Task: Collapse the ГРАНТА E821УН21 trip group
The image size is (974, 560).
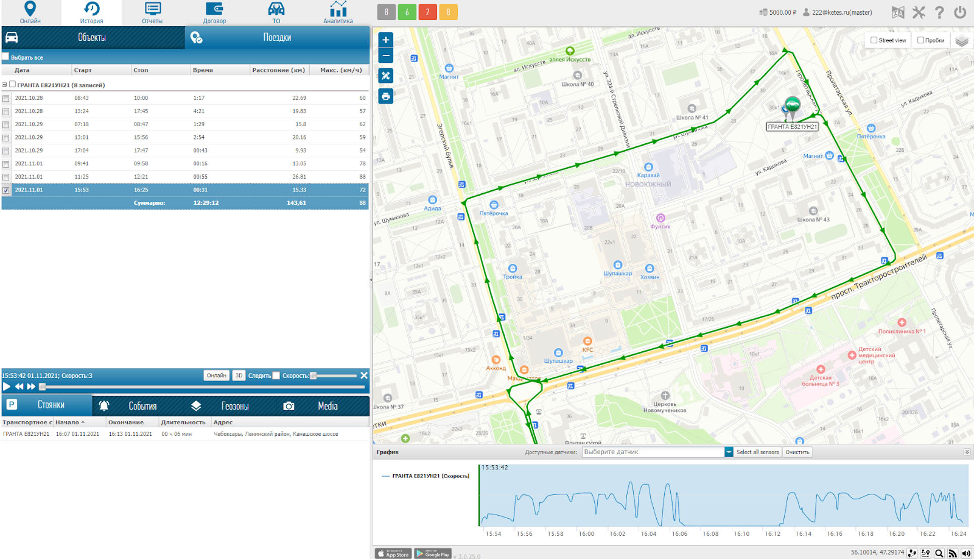Action: click(x=4, y=85)
